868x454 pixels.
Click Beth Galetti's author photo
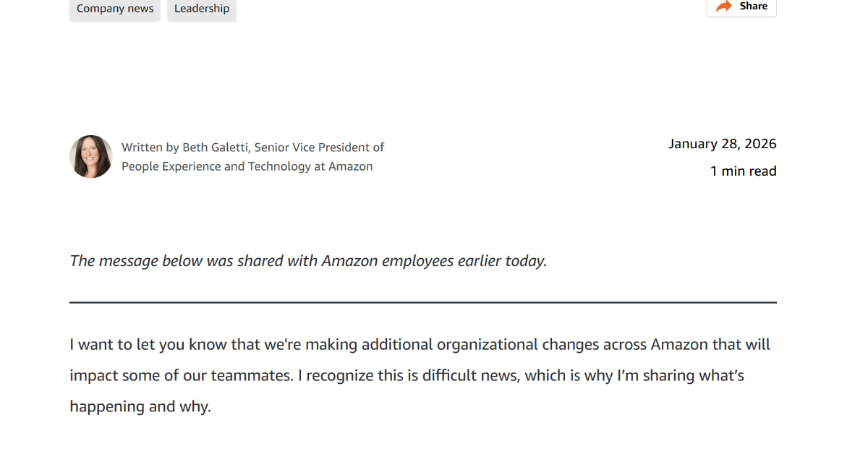click(x=91, y=157)
